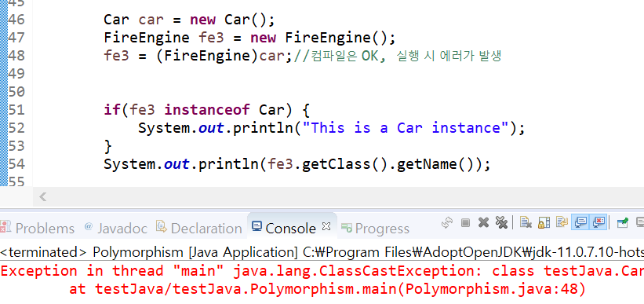This screenshot has width=644, height=304.
Task: Toggle Show Console on standard output change
Action: click(x=580, y=222)
